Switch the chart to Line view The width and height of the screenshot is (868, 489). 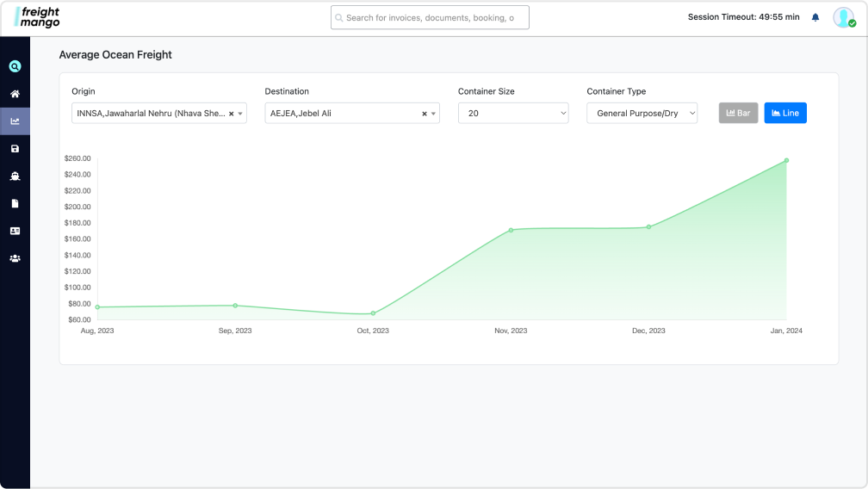click(785, 113)
